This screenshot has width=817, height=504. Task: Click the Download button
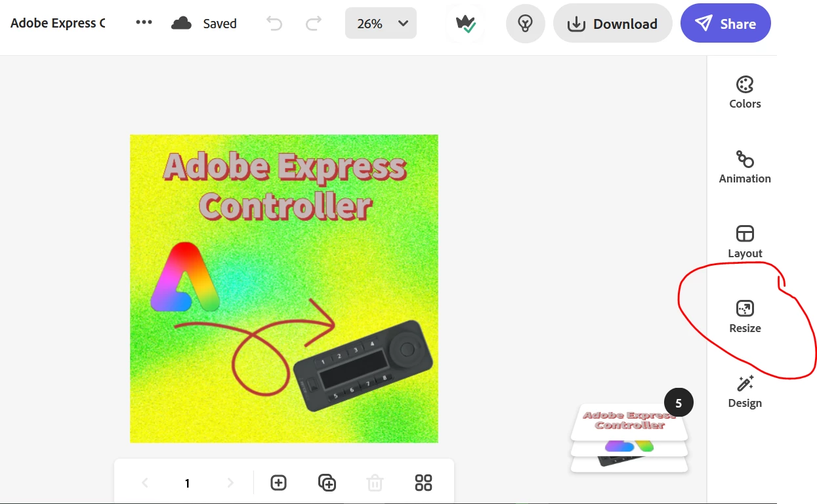(612, 24)
